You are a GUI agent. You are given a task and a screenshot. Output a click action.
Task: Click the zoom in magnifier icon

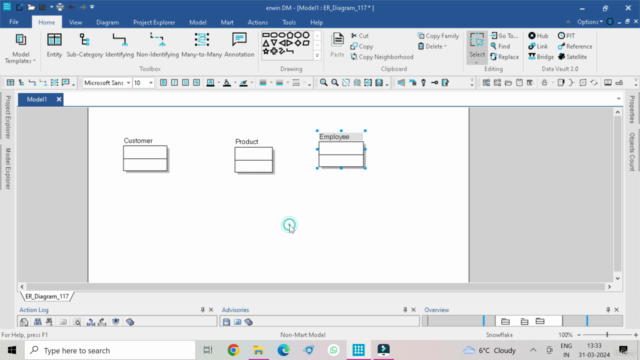tap(323, 83)
